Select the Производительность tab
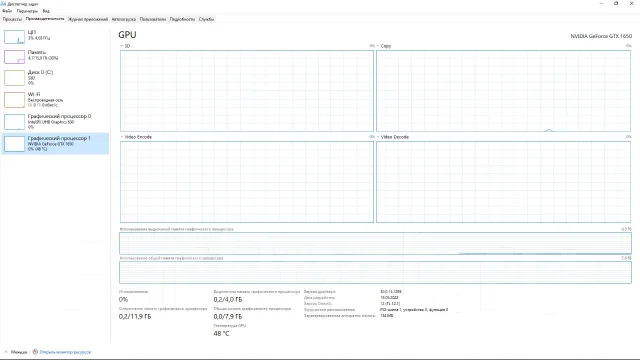640x360 pixels. 45,19
